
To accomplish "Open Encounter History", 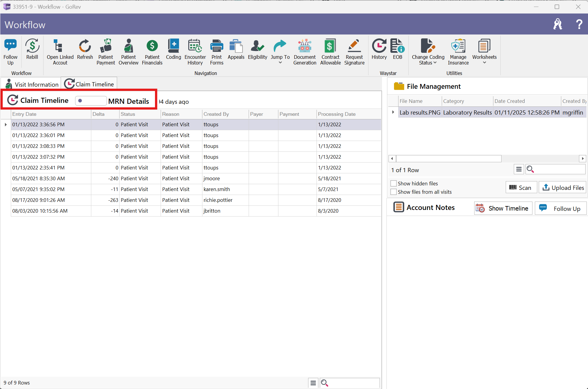I will [195, 52].
